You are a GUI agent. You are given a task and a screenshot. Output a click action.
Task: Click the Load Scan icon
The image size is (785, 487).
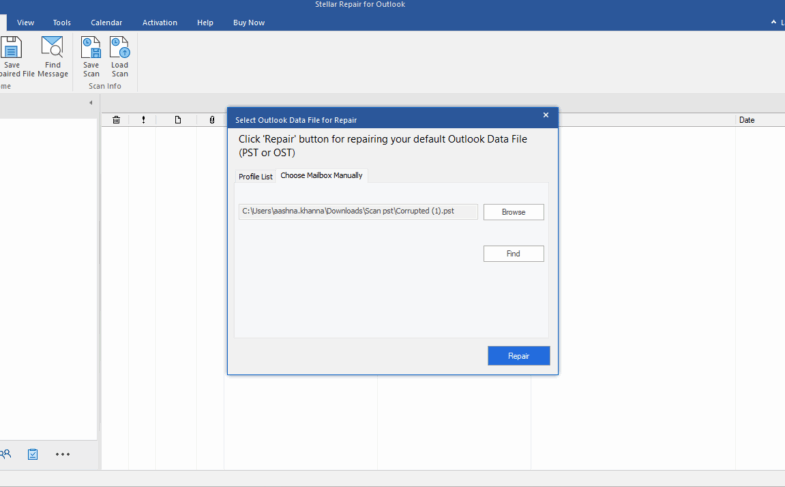(x=120, y=47)
